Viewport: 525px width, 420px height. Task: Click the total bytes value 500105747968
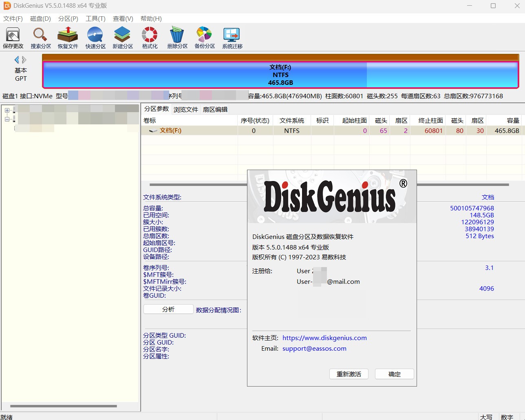click(472, 208)
